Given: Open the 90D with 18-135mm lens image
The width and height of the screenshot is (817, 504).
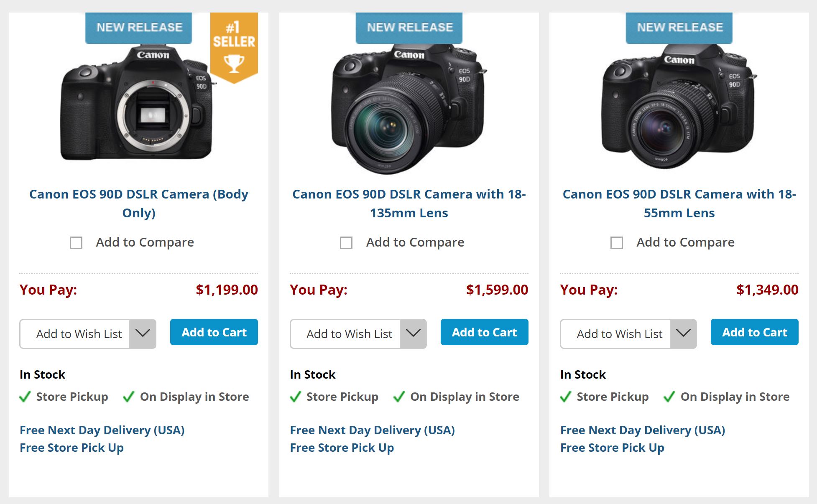Looking at the screenshot, I should tap(408, 109).
